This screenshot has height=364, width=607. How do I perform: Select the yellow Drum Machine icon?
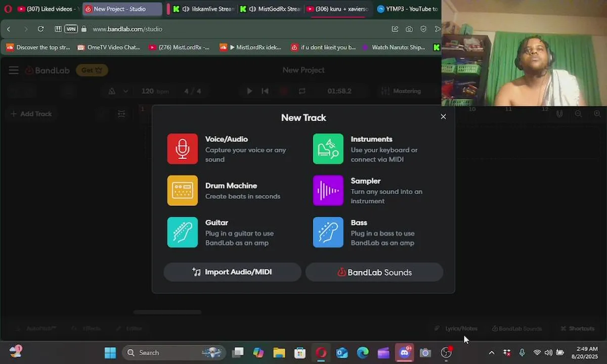(183, 191)
